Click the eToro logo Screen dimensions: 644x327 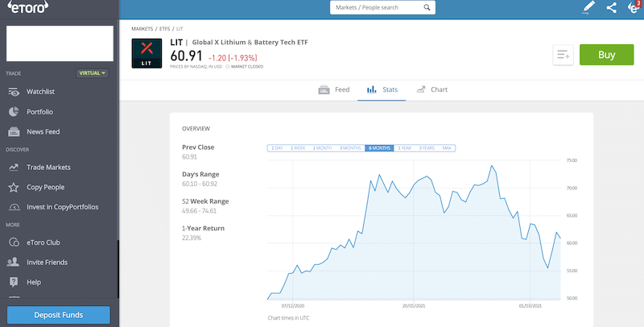point(28,6)
